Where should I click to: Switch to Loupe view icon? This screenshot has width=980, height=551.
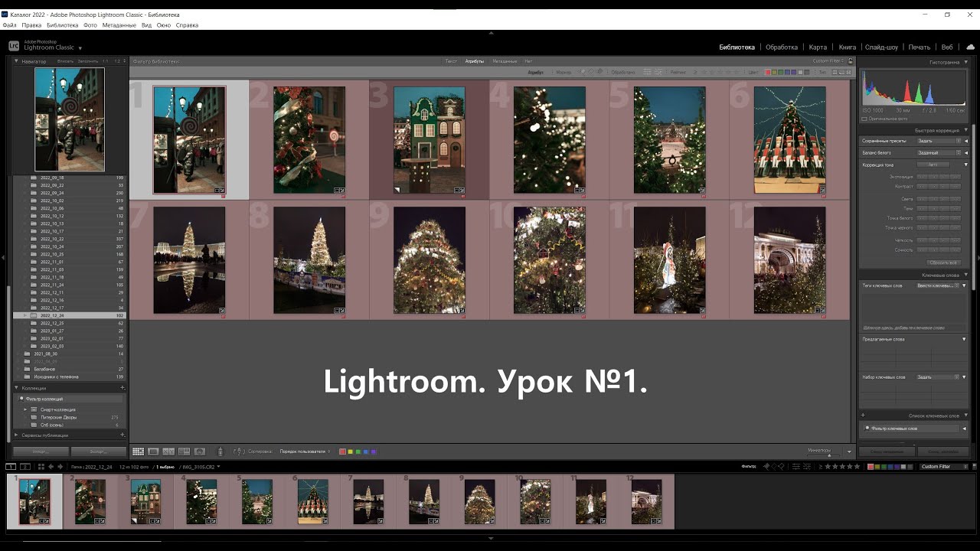(153, 452)
